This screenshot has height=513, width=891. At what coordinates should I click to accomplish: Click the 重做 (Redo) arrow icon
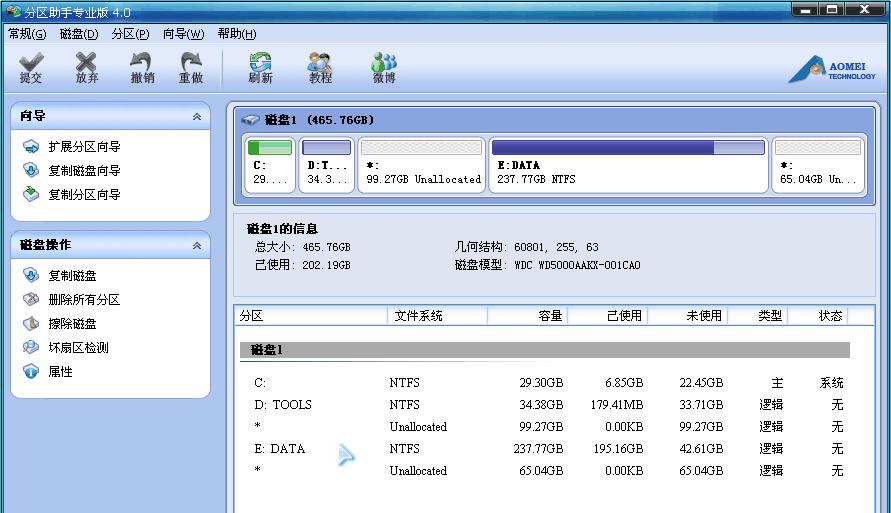(191, 62)
